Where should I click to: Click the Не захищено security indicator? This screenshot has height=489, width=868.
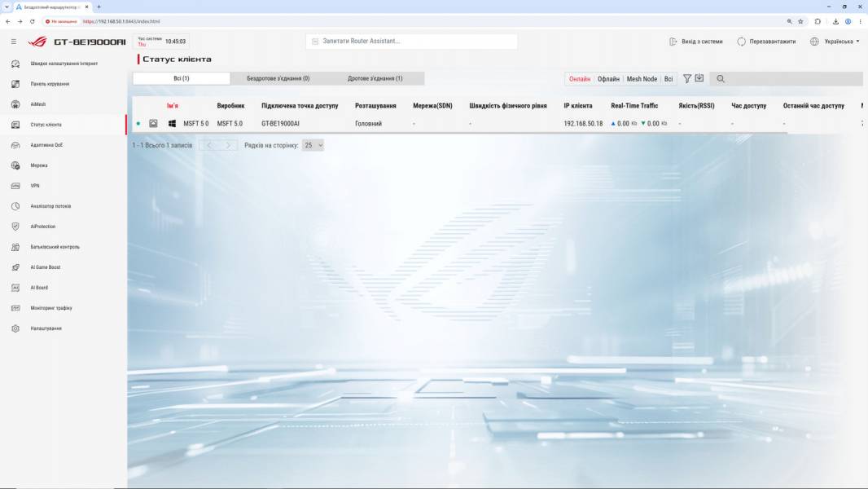click(x=61, y=22)
